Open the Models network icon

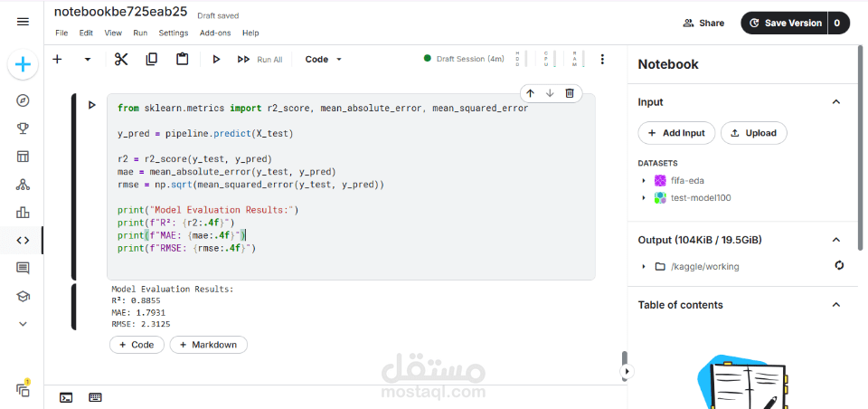[x=23, y=185]
